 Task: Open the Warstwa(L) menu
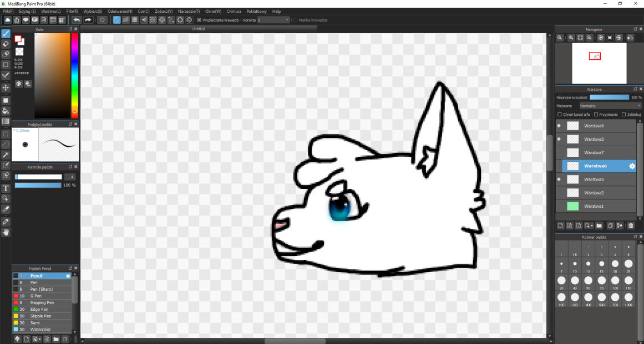[x=50, y=12]
